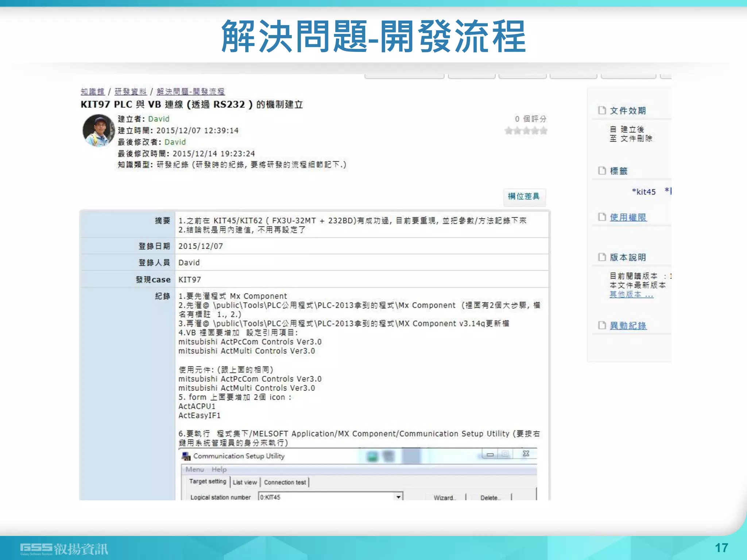Open the 其他版本 link

tap(631, 294)
